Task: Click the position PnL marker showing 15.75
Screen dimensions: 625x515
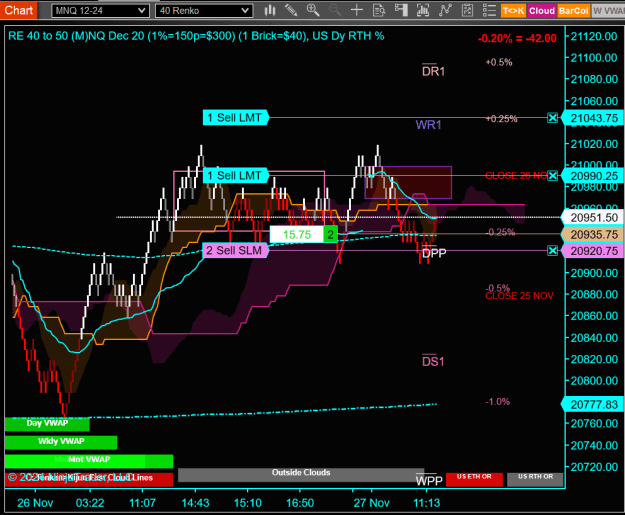Action: [297, 234]
